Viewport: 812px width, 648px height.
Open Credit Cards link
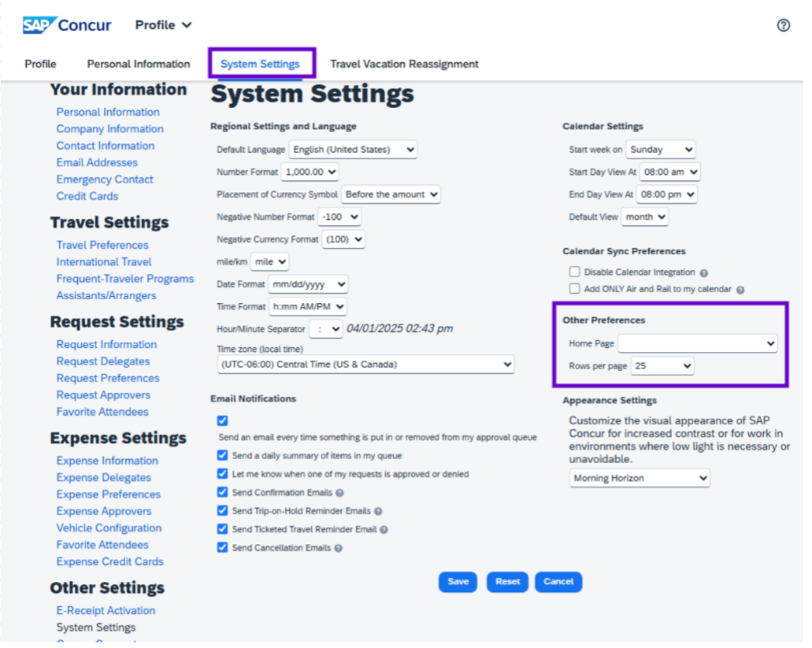tap(87, 197)
